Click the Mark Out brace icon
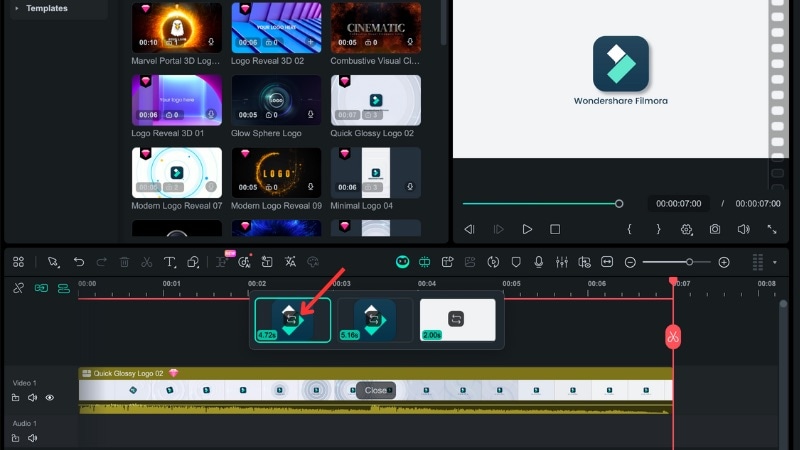800x450 pixels. tap(658, 229)
